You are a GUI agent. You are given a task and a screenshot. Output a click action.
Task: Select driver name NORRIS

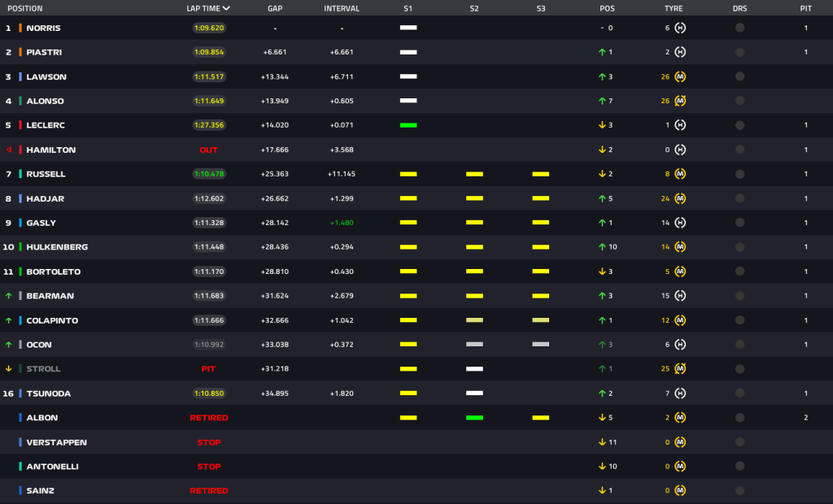[44, 28]
